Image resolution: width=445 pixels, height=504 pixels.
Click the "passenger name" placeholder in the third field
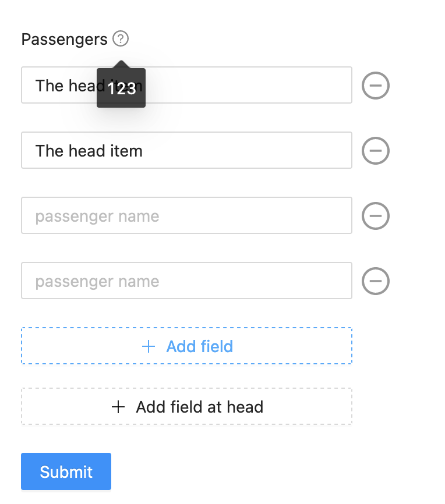click(97, 216)
